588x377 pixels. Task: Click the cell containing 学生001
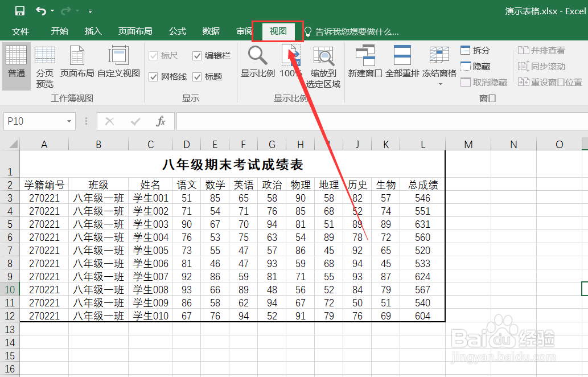(150, 198)
